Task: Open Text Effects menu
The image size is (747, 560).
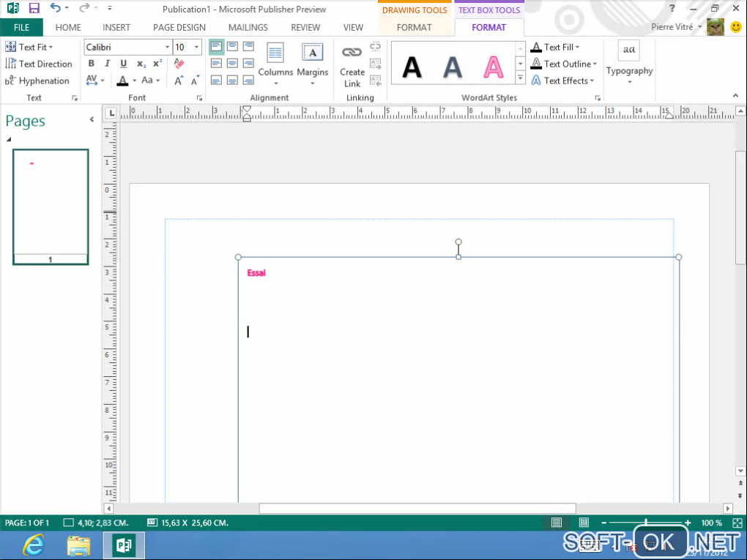Action: [x=562, y=81]
